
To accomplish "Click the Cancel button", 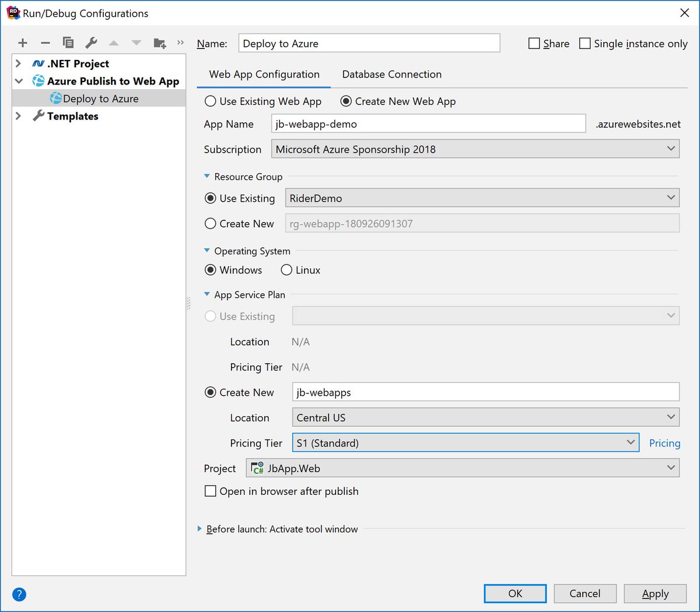I will coord(585,593).
